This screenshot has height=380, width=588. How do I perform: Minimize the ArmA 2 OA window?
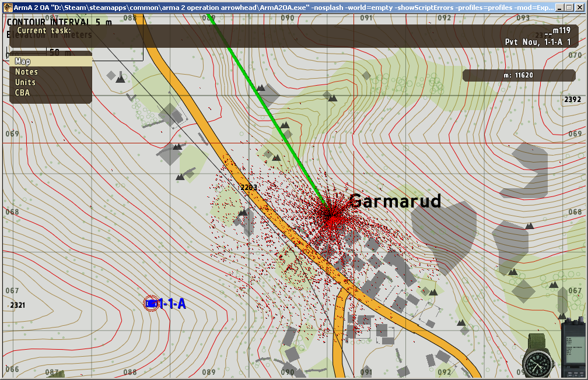pyautogui.click(x=559, y=8)
